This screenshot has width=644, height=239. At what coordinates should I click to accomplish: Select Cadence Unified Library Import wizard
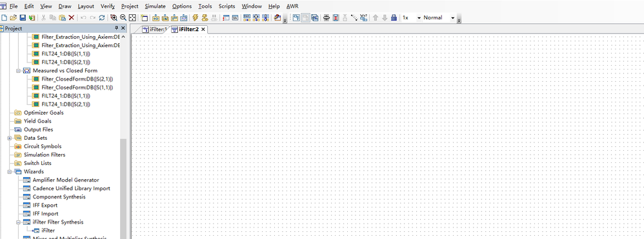click(x=72, y=189)
